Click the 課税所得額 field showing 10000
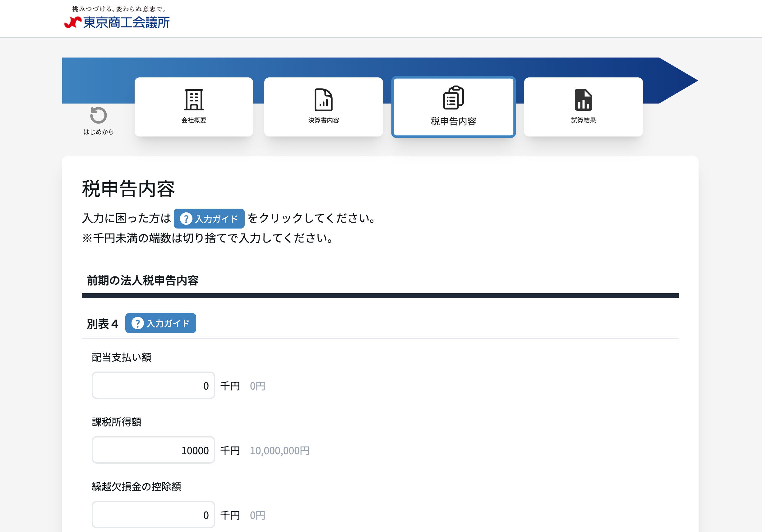The height and width of the screenshot is (532, 762). click(x=153, y=450)
